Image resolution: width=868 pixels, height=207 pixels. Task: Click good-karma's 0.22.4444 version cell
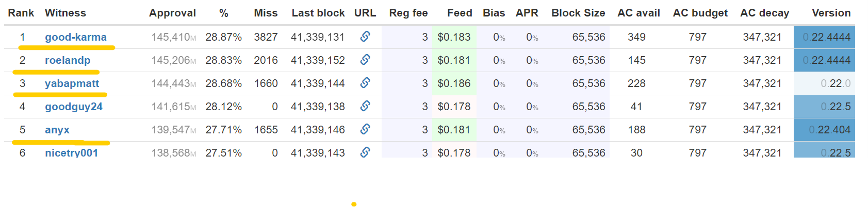click(826, 37)
